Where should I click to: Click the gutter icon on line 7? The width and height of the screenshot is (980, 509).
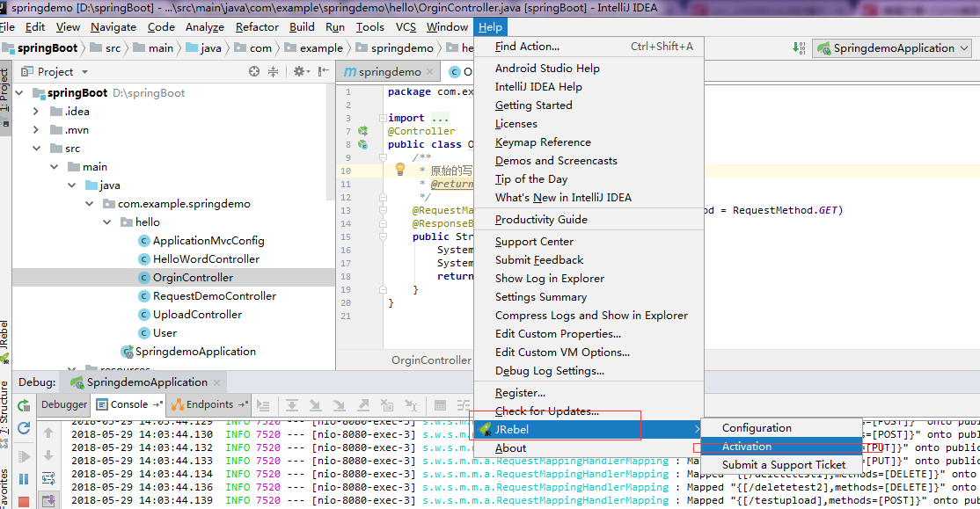[362, 131]
